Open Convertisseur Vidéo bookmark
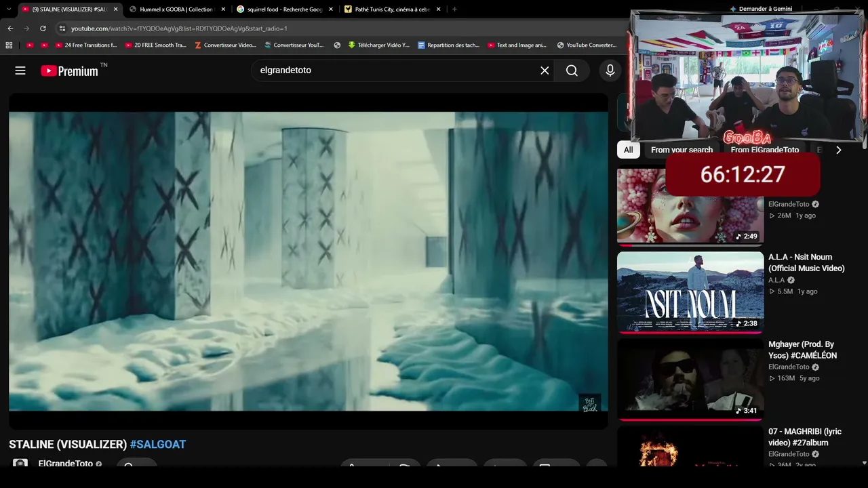This screenshot has width=868, height=488. pyautogui.click(x=225, y=45)
